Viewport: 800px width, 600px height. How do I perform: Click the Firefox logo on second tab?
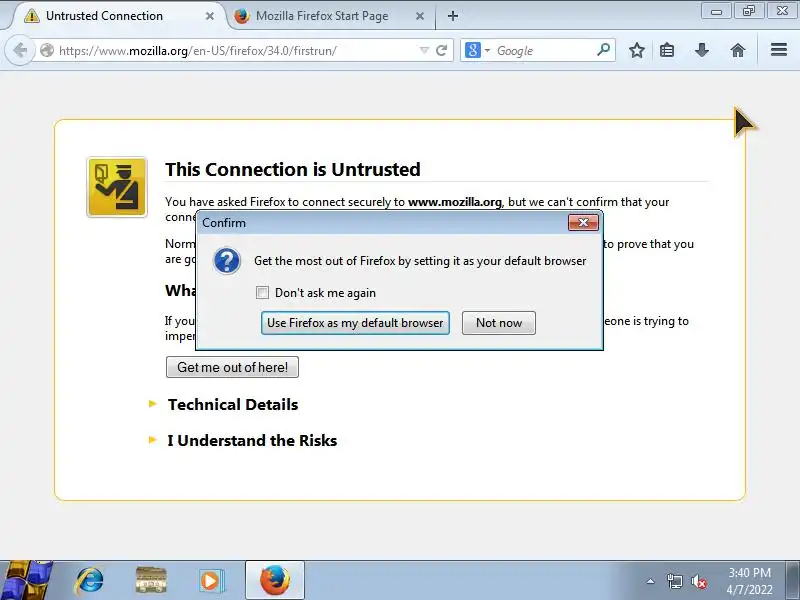(242, 16)
